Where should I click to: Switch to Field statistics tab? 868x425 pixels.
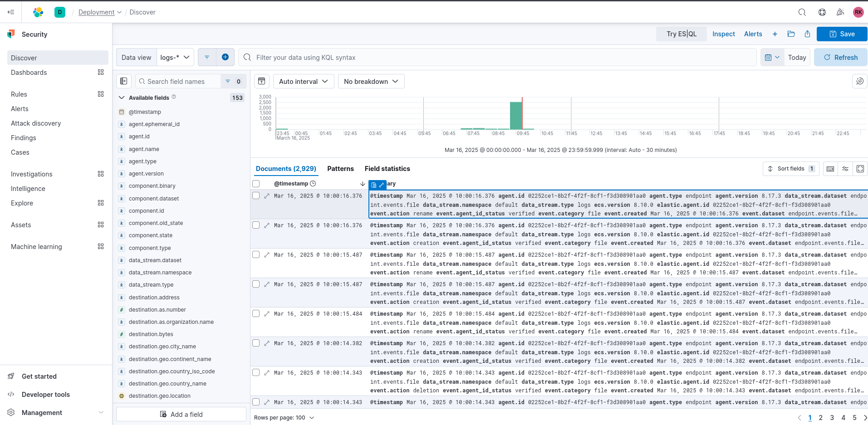(387, 169)
